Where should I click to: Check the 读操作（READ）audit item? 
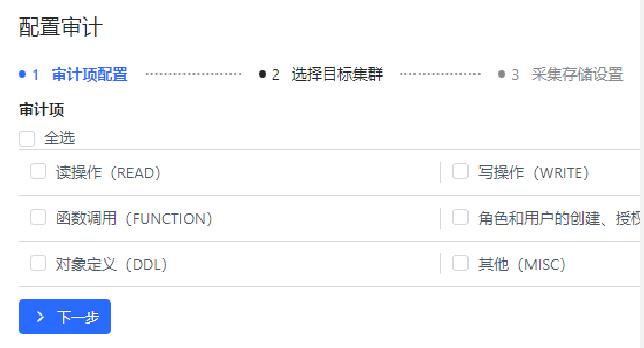pyautogui.click(x=38, y=172)
